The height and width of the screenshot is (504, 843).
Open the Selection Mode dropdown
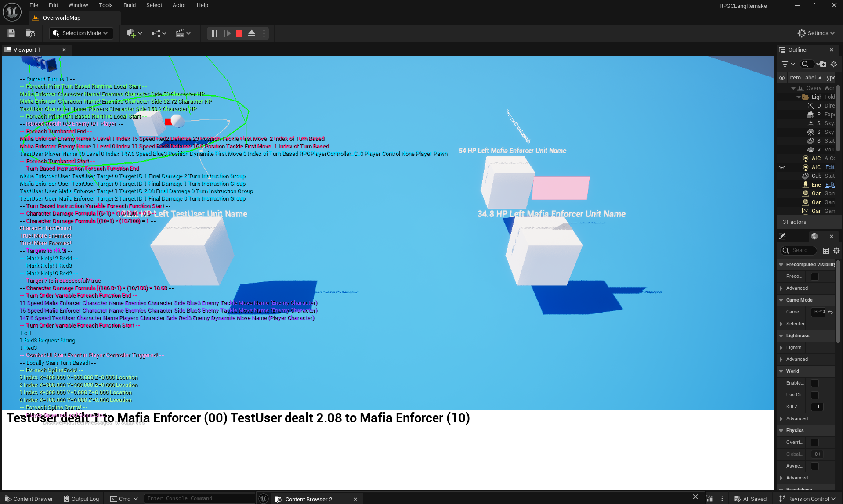81,33
